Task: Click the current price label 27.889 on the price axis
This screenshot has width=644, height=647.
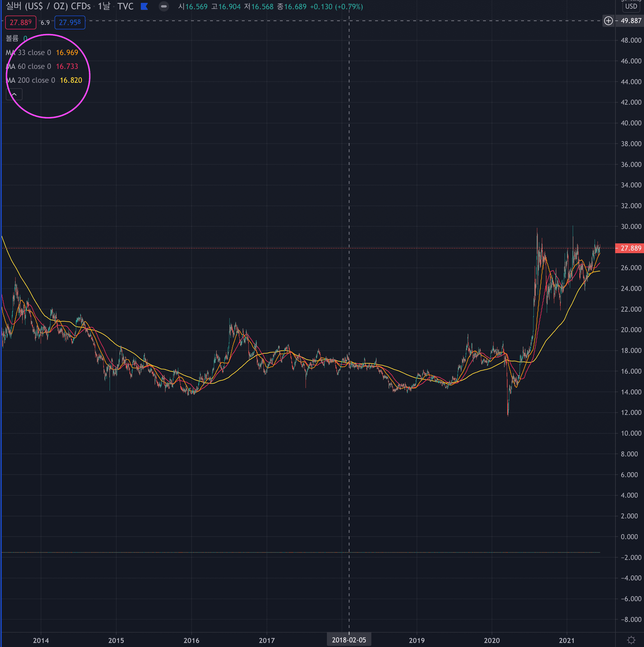Action: click(x=630, y=248)
